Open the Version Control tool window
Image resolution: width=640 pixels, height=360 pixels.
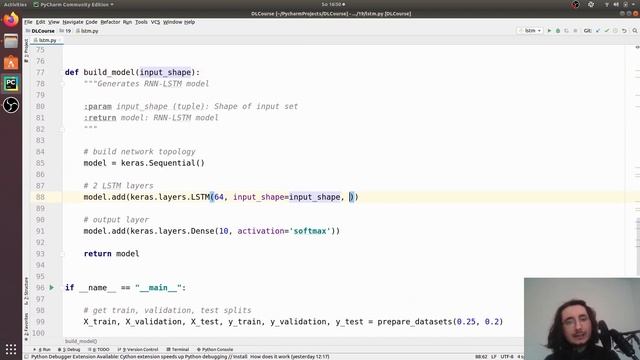[x=138, y=349]
